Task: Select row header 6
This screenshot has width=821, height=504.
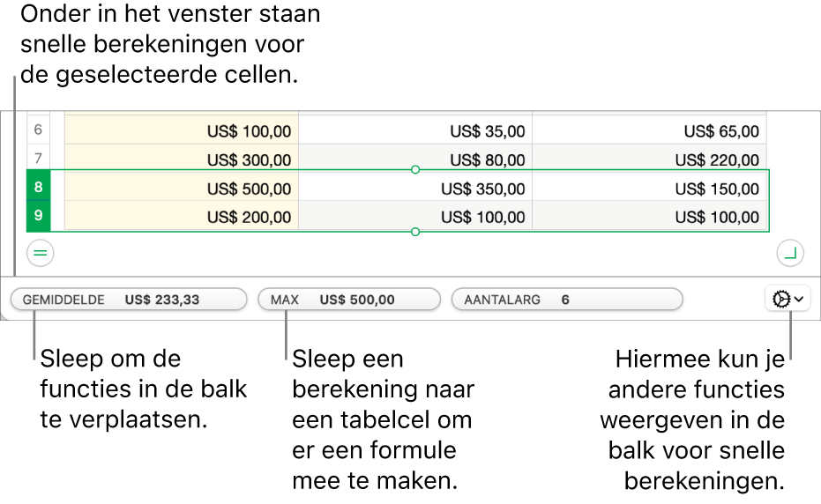Action: 39,130
